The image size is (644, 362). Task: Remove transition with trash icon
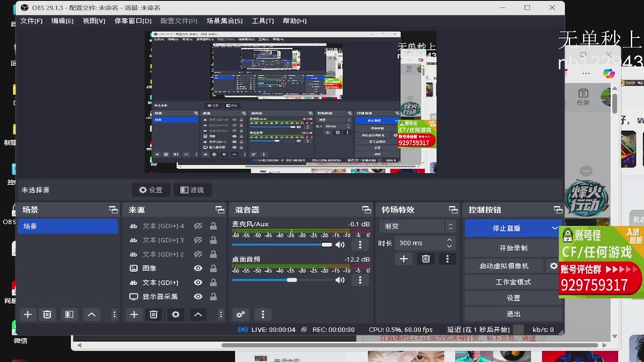(x=426, y=258)
